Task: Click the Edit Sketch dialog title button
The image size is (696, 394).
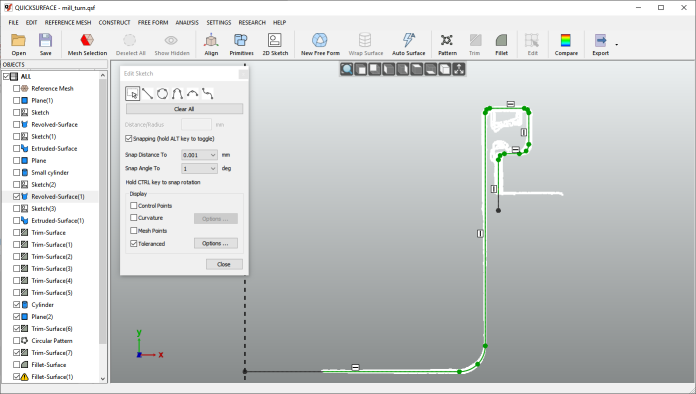Action: tap(243, 74)
